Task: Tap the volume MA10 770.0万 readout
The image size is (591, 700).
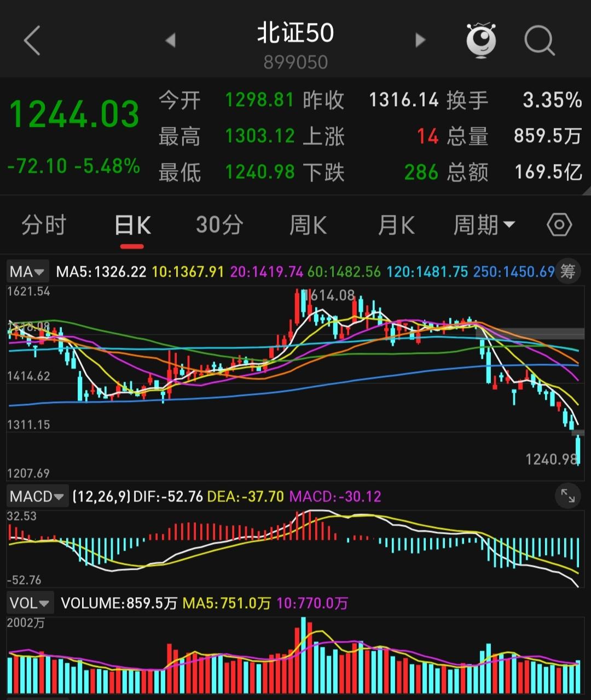Action: click(x=312, y=603)
